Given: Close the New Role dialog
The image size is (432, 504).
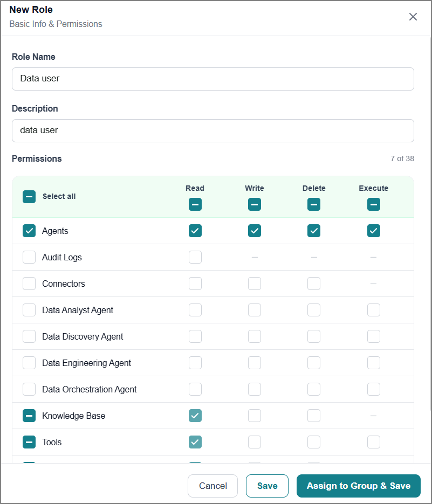Looking at the screenshot, I should [413, 17].
